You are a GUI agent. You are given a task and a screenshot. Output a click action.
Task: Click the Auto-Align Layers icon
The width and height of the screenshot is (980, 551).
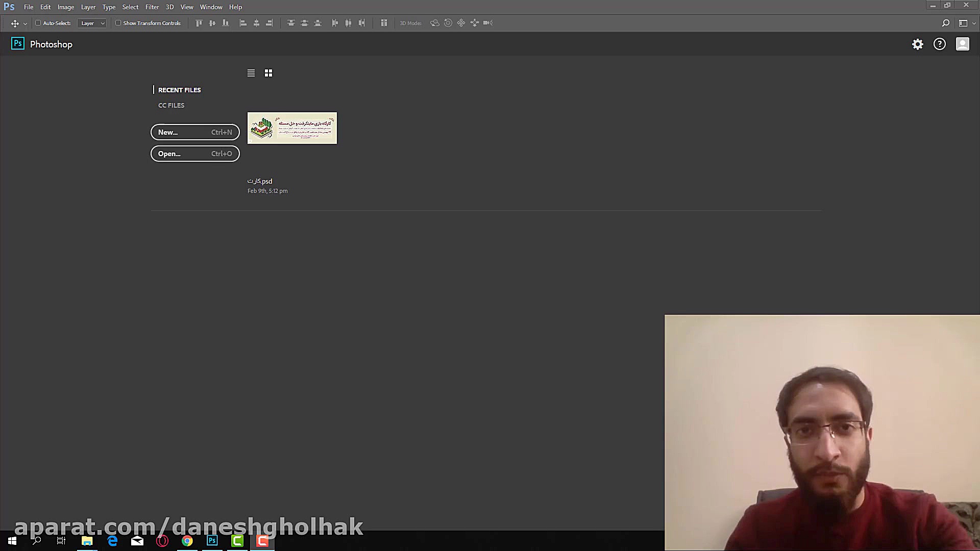[x=384, y=23]
